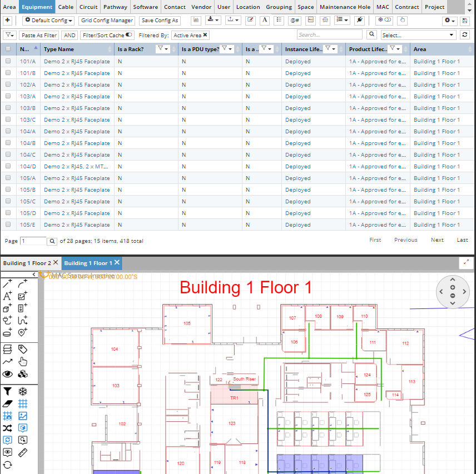Toggle the blue grid display tool
The width and height of the screenshot is (476, 474).
coord(22,403)
